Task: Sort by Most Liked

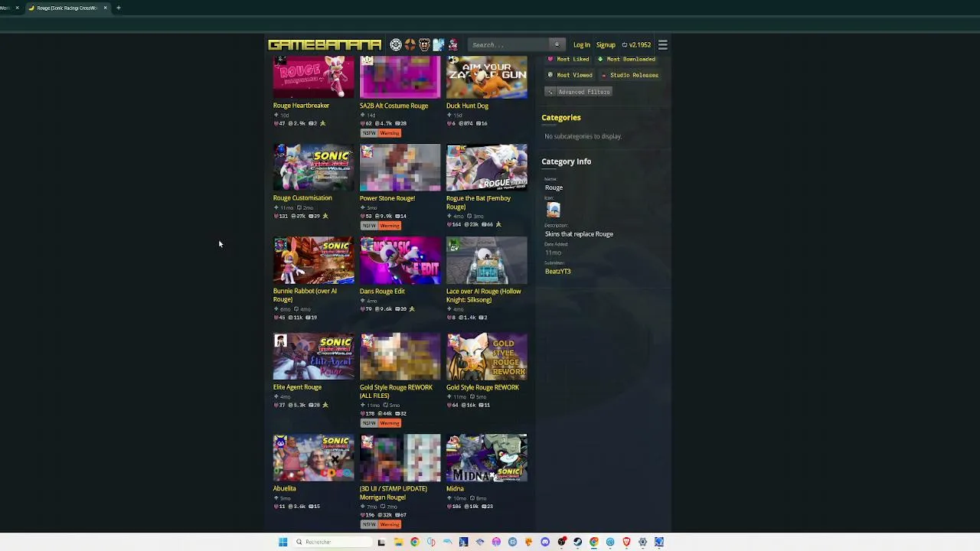Action: point(569,59)
